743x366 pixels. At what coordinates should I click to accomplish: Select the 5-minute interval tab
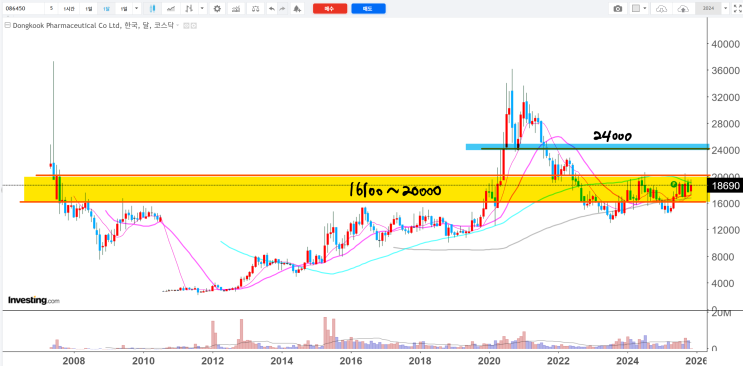point(51,9)
